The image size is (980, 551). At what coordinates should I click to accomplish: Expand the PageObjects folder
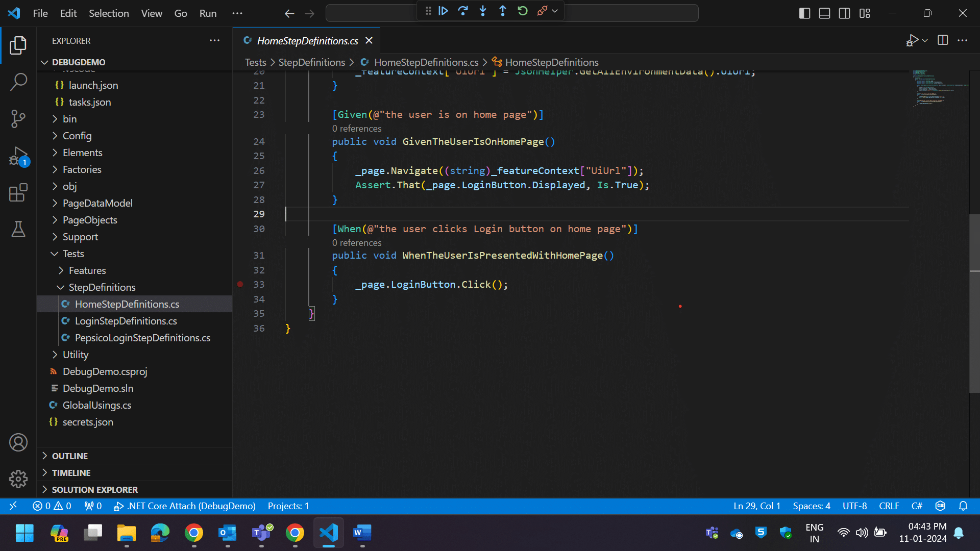point(135,220)
